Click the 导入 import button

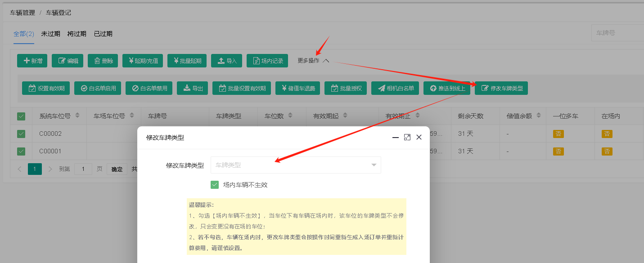[x=226, y=61]
